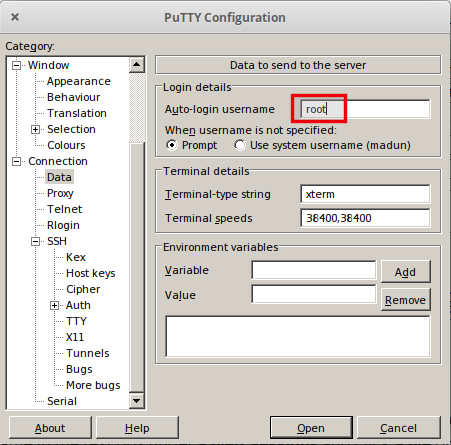
Task: Select Colours in the category tree
Action: click(66, 145)
